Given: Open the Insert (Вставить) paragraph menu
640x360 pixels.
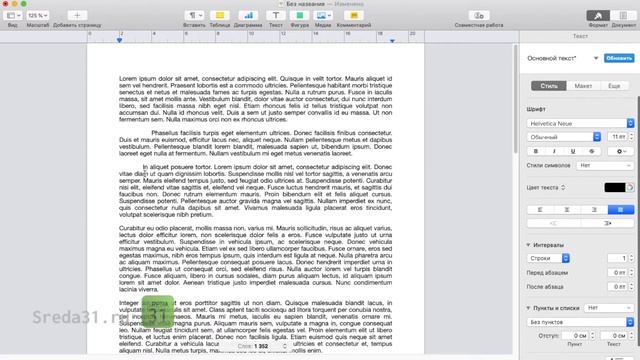Looking at the screenshot, I should pyautogui.click(x=194, y=16).
